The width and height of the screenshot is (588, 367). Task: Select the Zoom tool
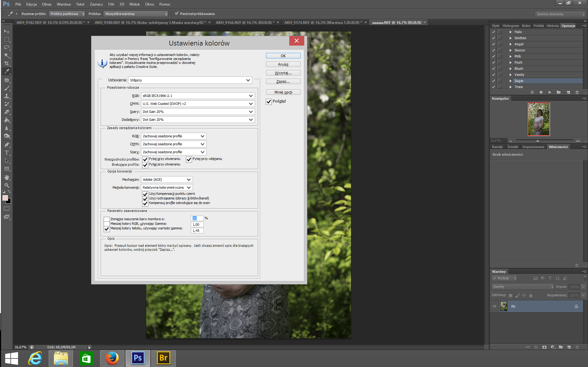7,185
